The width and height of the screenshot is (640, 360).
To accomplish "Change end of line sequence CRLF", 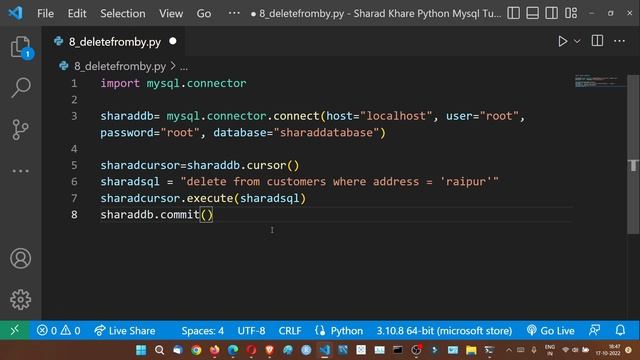I will (290, 331).
